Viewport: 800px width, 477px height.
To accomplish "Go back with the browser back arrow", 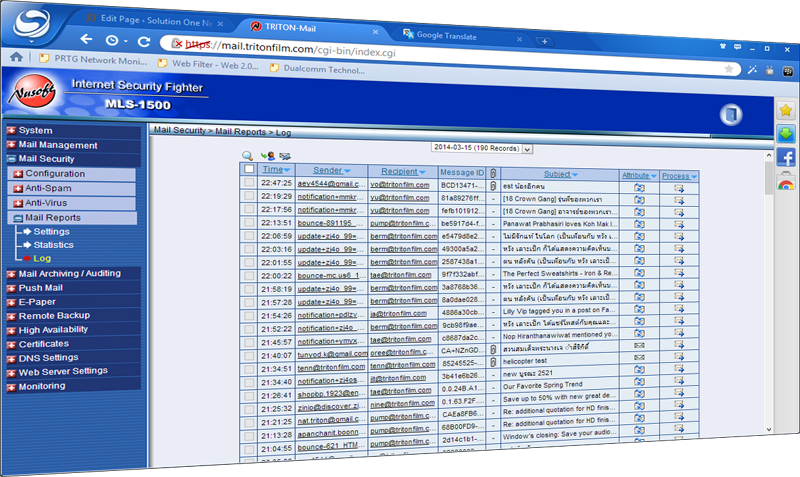I will (86, 39).
